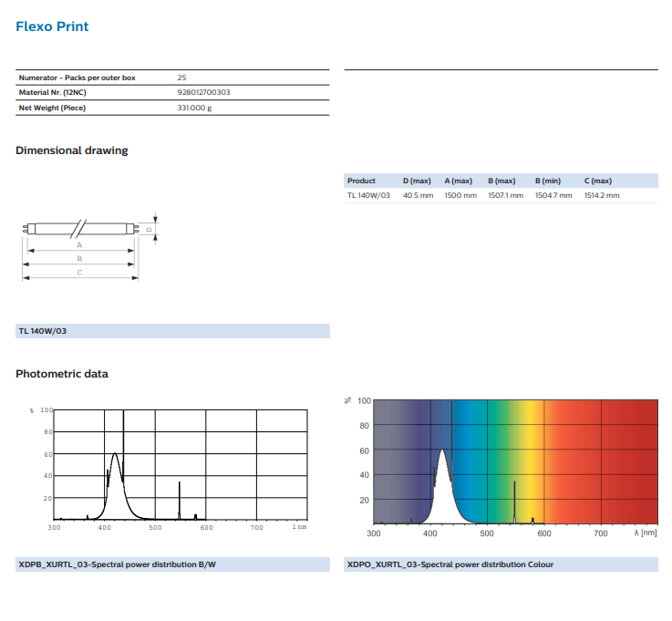Click the lamp tube dimensional drawing
The height and width of the screenshot is (621, 672).
[90, 247]
